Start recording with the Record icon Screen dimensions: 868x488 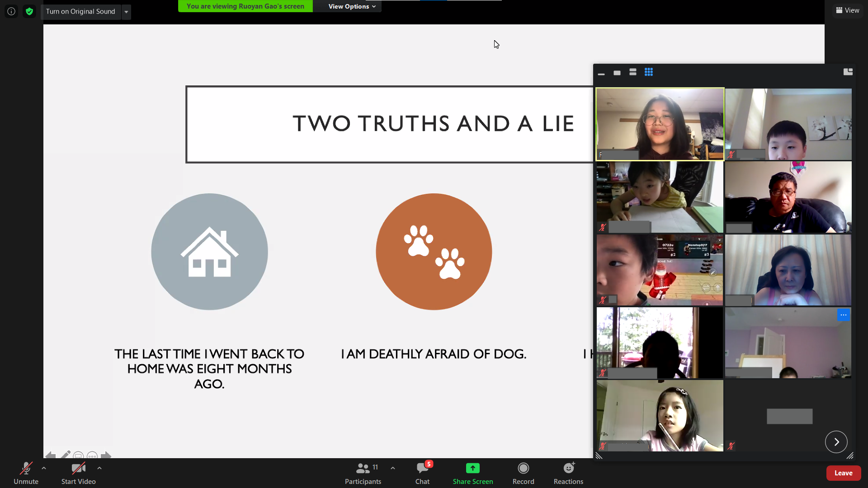[523, 473]
